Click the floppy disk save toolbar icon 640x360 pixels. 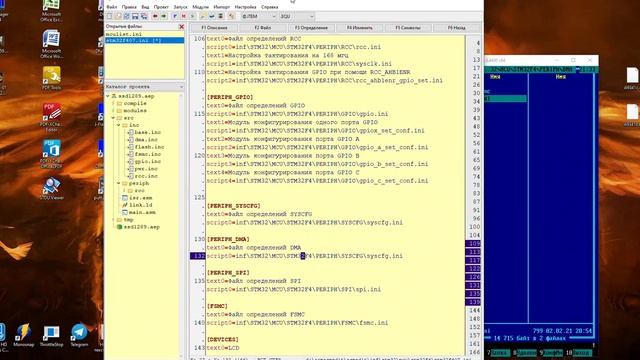tap(135, 16)
